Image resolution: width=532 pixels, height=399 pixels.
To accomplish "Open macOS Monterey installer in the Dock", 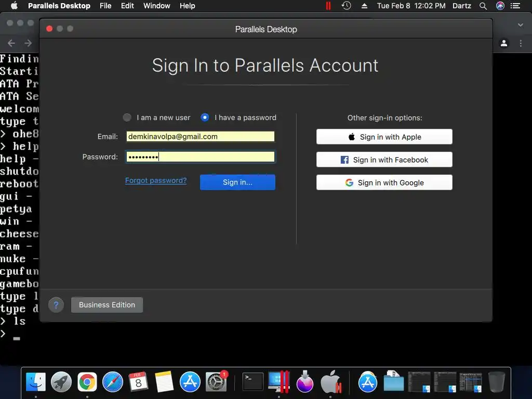I will [x=304, y=382].
